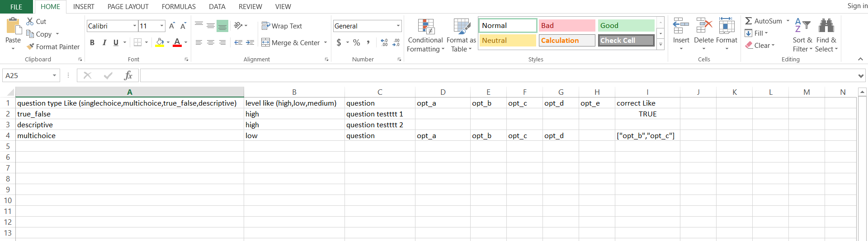Click the Sort & Filter icon
The height and width of the screenshot is (241, 868).
(x=802, y=26)
